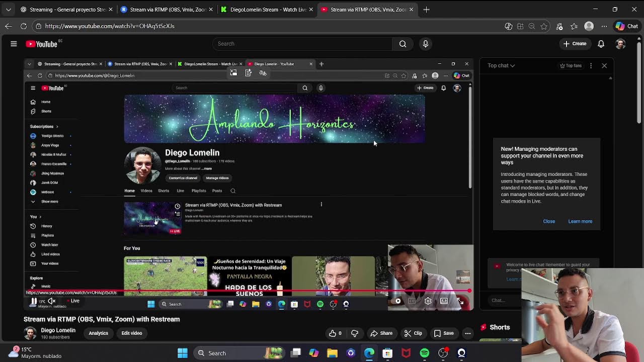
Task: Like the video with thumbs up
Action: coord(335,333)
